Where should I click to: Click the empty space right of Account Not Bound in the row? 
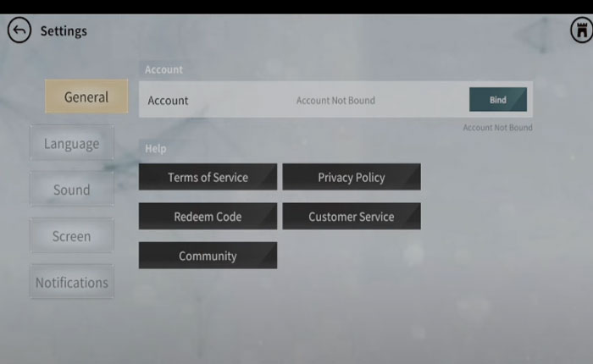(422, 101)
